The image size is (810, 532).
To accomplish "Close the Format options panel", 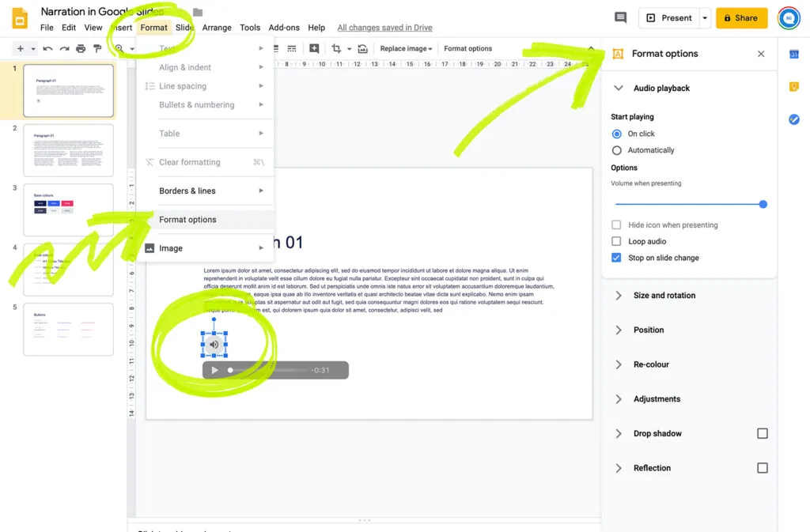I will 761,54.
